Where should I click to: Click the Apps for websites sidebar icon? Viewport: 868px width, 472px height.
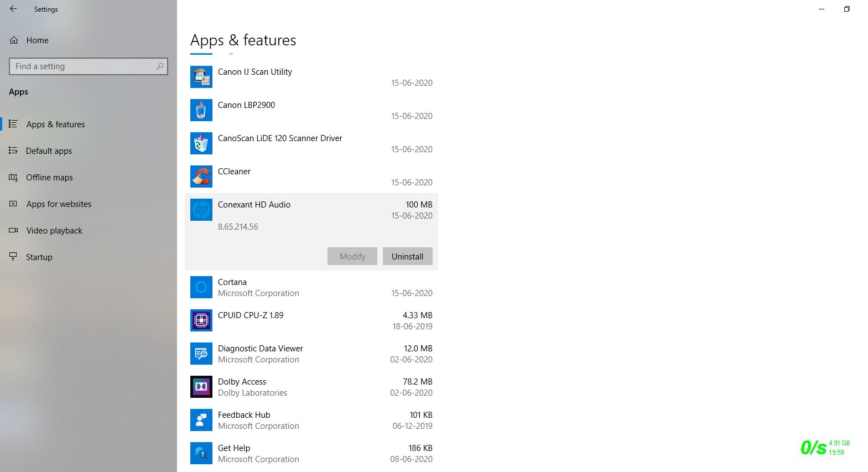(x=13, y=204)
